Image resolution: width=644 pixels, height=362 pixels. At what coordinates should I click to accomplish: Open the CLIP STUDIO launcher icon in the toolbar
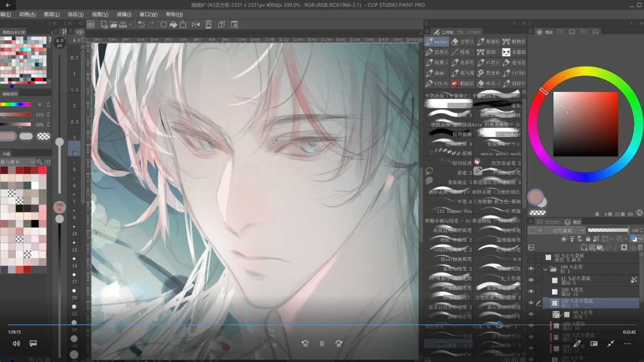pos(91,25)
